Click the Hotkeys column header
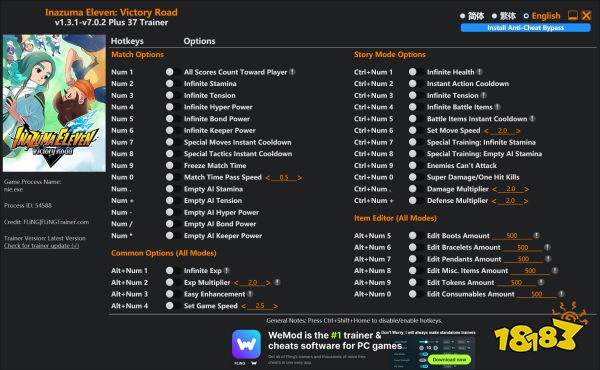 [x=127, y=41]
